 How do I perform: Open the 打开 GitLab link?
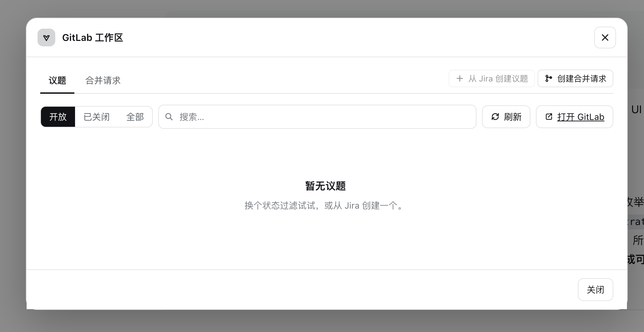coord(574,117)
